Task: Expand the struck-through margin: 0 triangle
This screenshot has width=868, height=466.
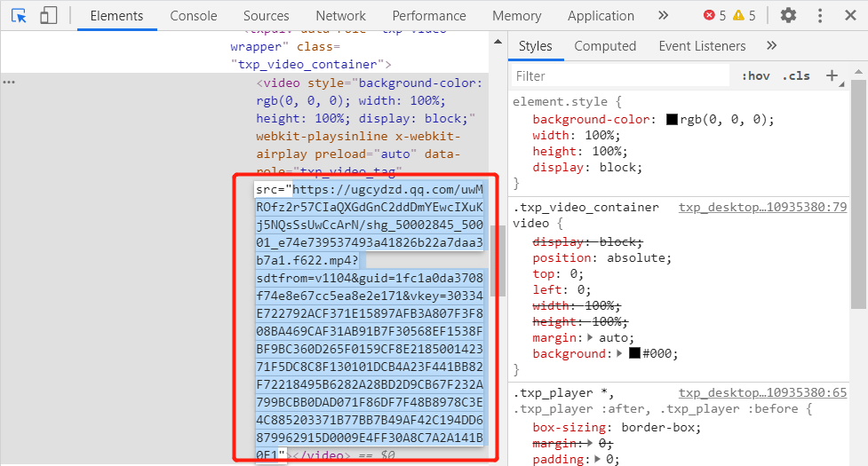Action: pyautogui.click(x=590, y=443)
